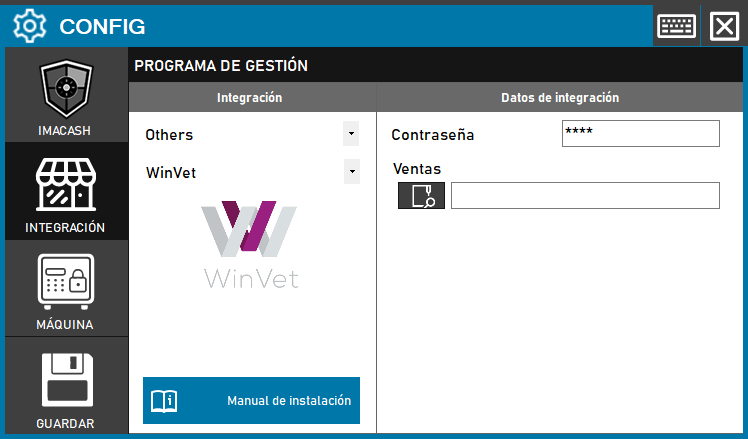Go to the MÁQUINA settings

tap(66, 287)
